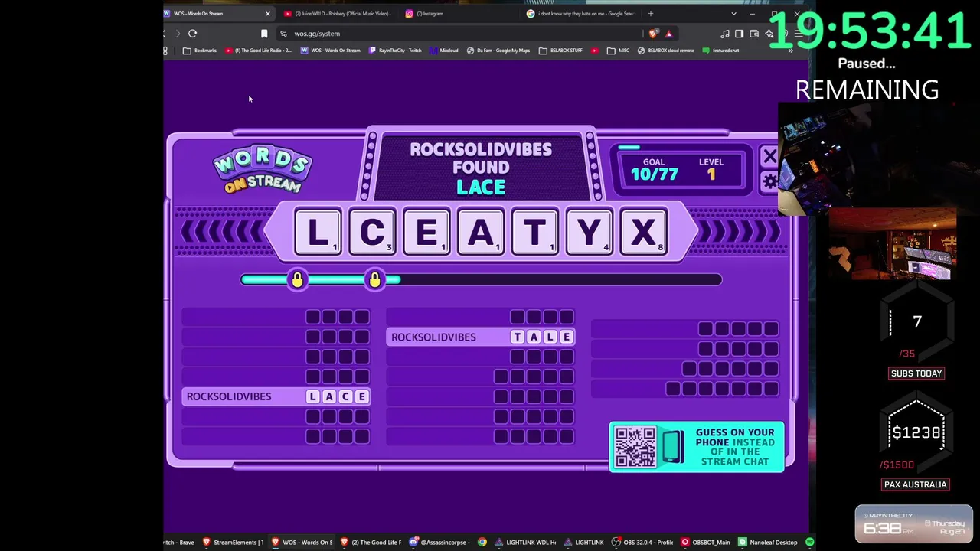Open the unlabeled YouTube bookmark before MISC
Viewport: 980px width, 551px height.
(595, 51)
